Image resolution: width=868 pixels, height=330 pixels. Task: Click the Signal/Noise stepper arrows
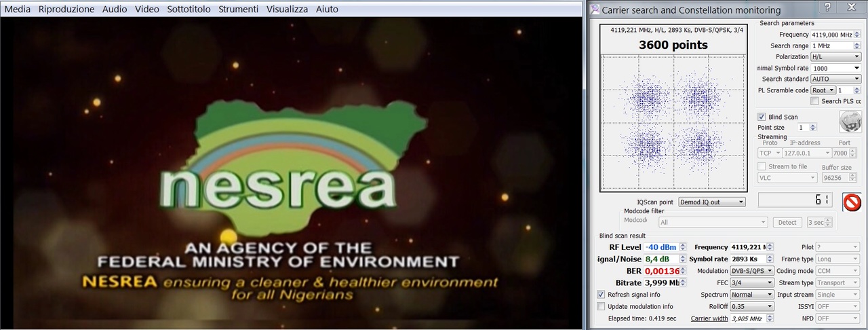click(683, 259)
